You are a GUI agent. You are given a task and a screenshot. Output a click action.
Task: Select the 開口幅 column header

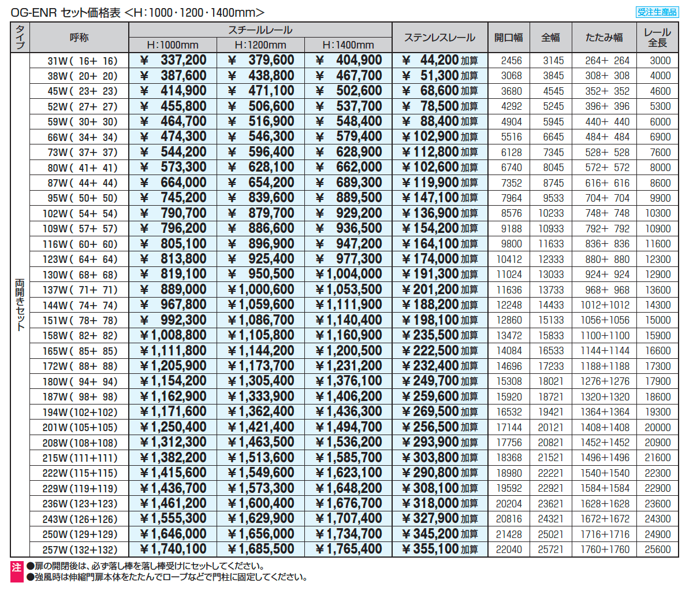509,38
